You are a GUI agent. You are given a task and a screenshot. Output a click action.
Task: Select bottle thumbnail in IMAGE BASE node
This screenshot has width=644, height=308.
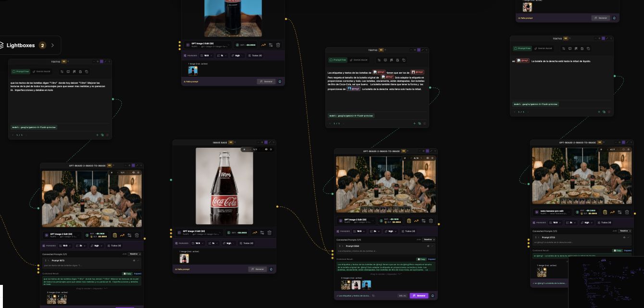coord(184,258)
